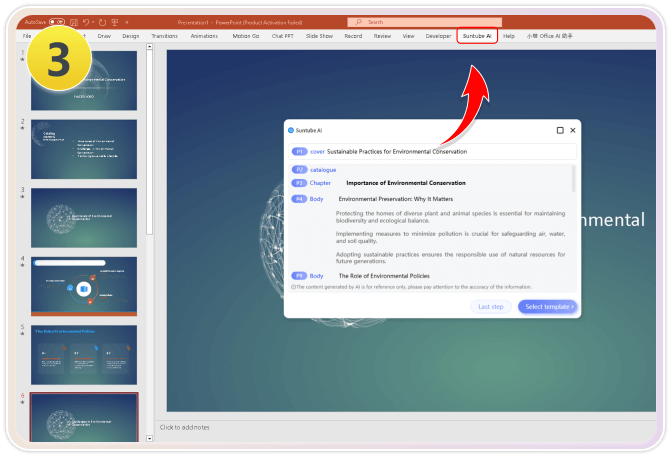Open the Developer tab
This screenshot has height=457, width=671.
click(x=438, y=36)
